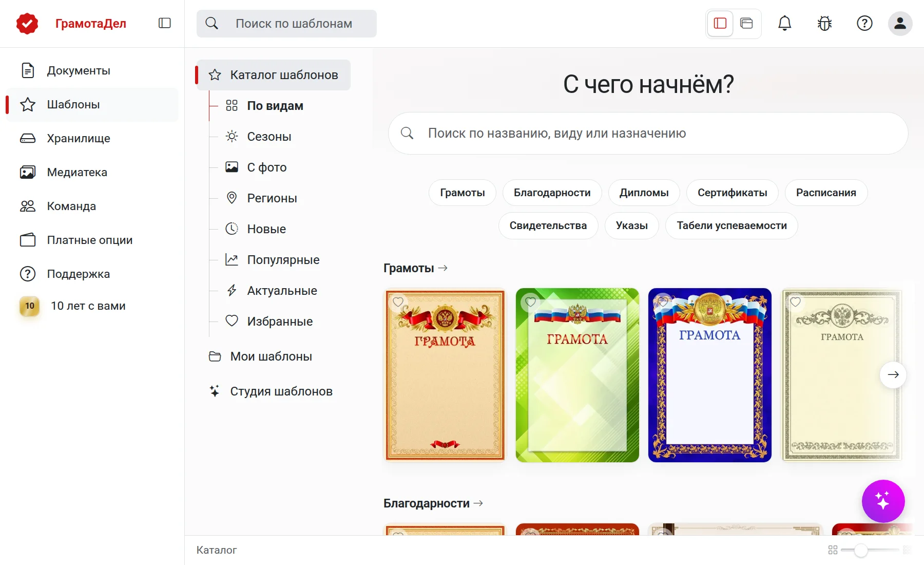
Task: Select По видам grid icon
Action: pos(232,106)
